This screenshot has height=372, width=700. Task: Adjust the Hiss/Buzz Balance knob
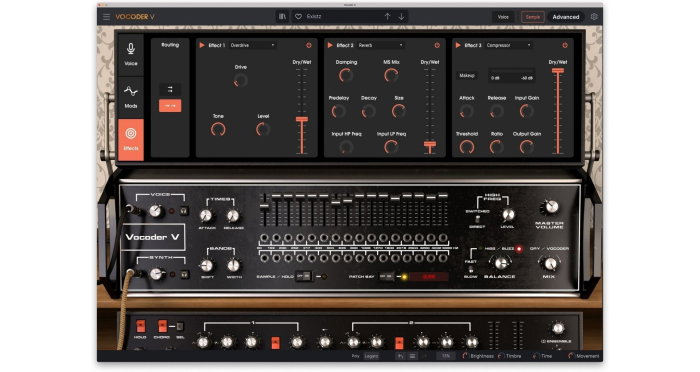[501, 263]
